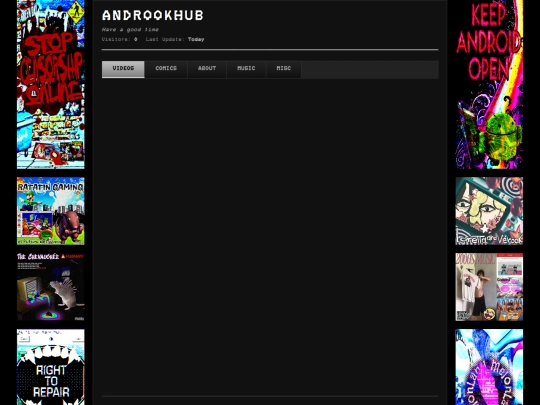Open the Videos tab
Image resolution: width=540 pixels, height=405 pixels.
pos(123,69)
